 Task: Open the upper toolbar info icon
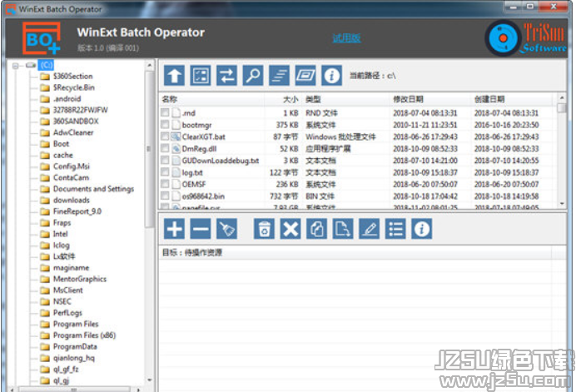click(332, 76)
